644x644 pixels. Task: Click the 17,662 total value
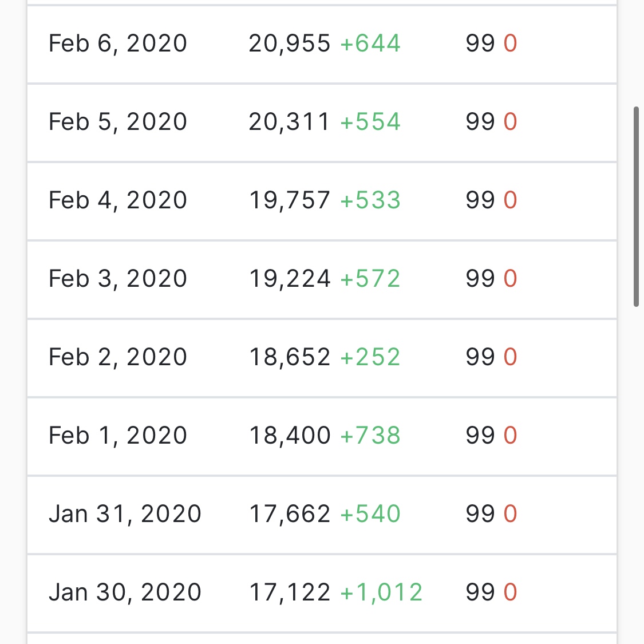(x=289, y=514)
